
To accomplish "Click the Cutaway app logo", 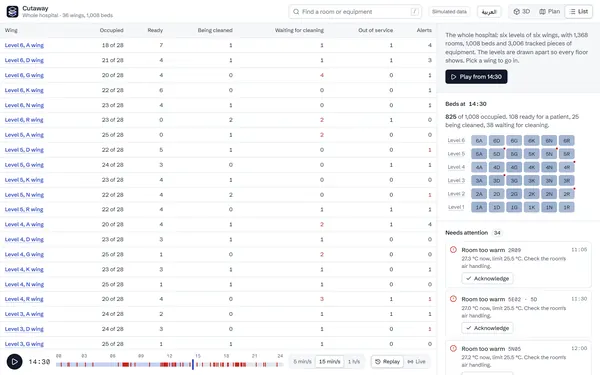I will click(x=12, y=12).
